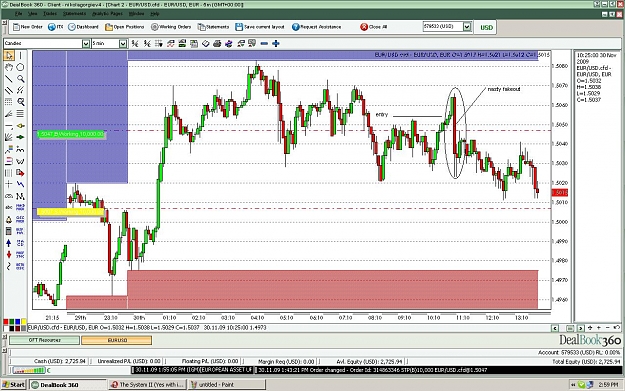Screen dimensions: 625x391
Task: Open the Statements menu
Action: [x=75, y=14]
